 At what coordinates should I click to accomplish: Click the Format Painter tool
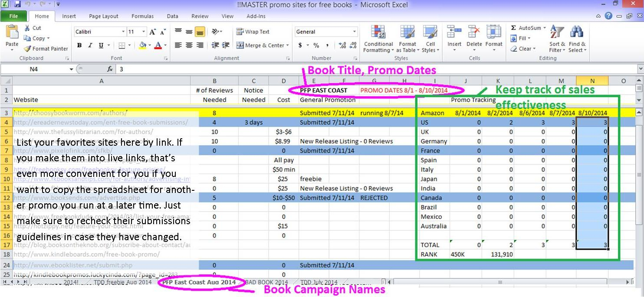(46, 49)
